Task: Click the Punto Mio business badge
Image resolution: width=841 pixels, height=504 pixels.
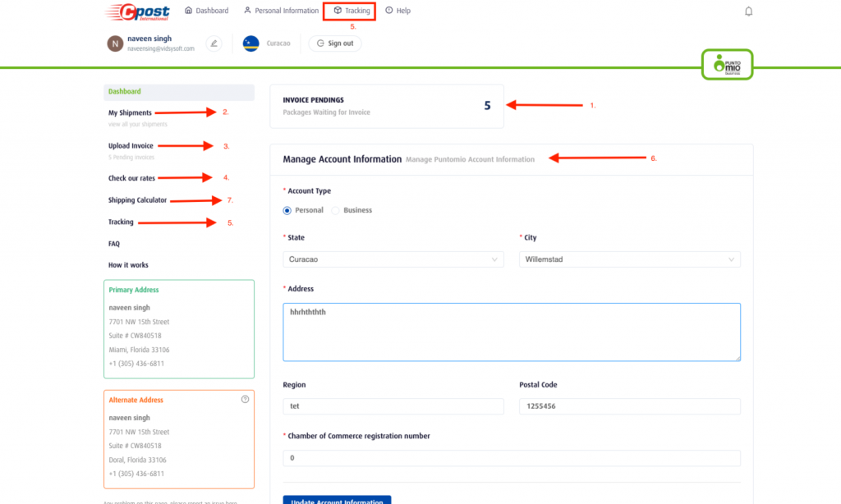Action: 727,65
